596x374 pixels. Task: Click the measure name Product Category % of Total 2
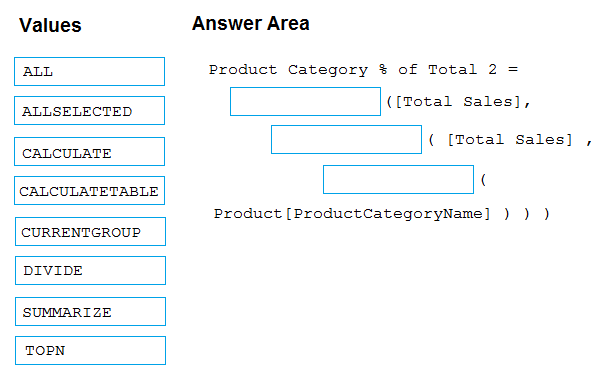tap(353, 70)
